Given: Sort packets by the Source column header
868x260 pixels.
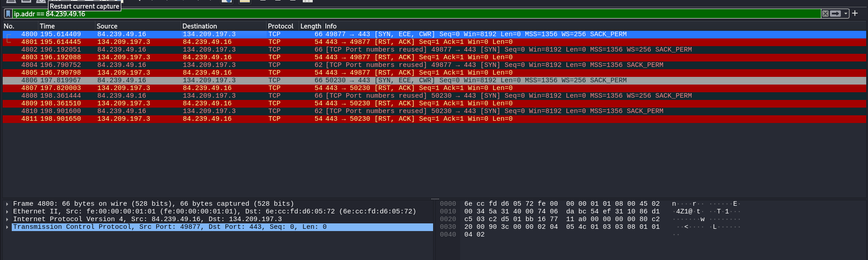Looking at the screenshot, I should [x=107, y=26].
